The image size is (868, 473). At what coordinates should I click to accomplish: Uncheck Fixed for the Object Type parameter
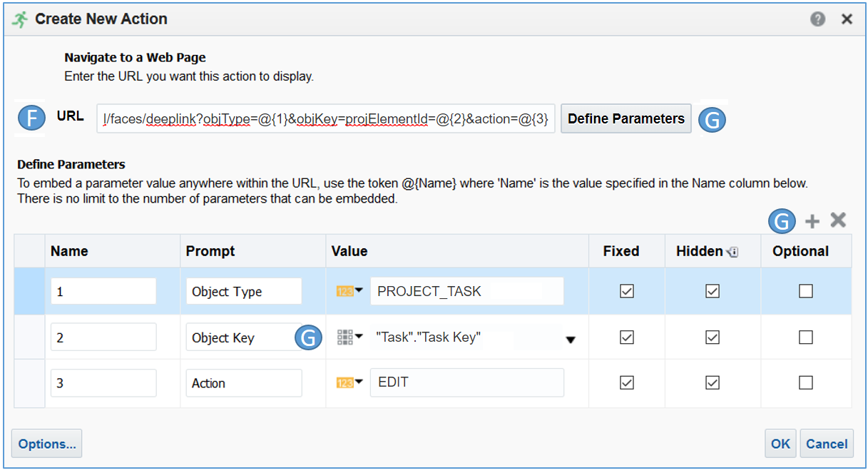(627, 291)
